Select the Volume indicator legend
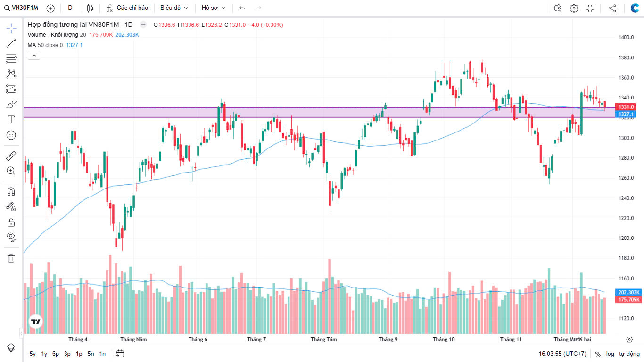Viewport: 644px width, 362px height. (57, 35)
